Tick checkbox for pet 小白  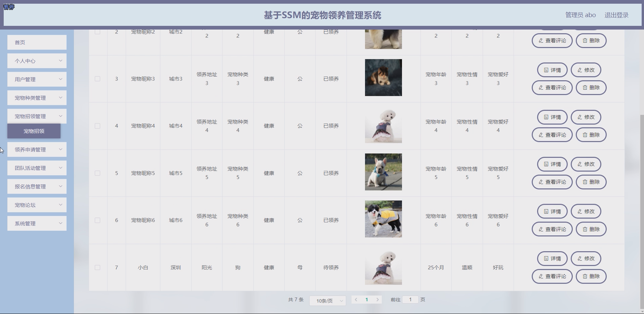[x=98, y=268]
